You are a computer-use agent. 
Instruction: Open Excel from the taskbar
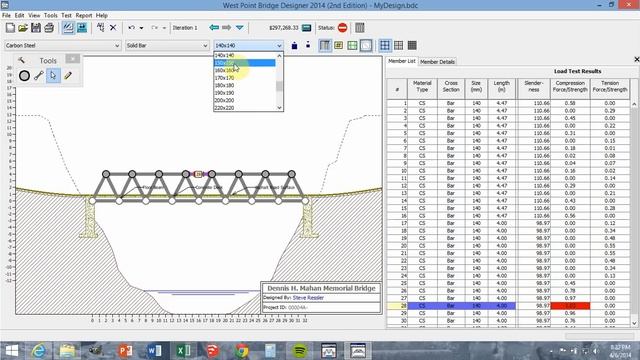[184, 351]
